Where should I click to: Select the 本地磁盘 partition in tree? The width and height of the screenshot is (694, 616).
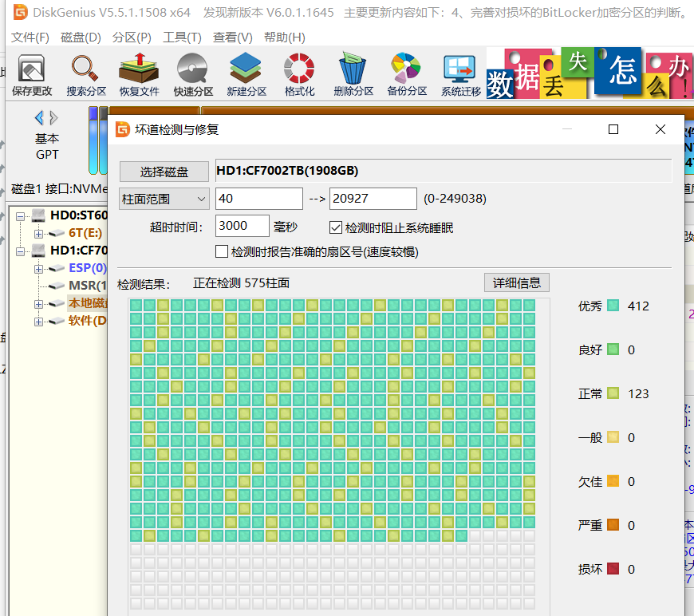click(88, 303)
